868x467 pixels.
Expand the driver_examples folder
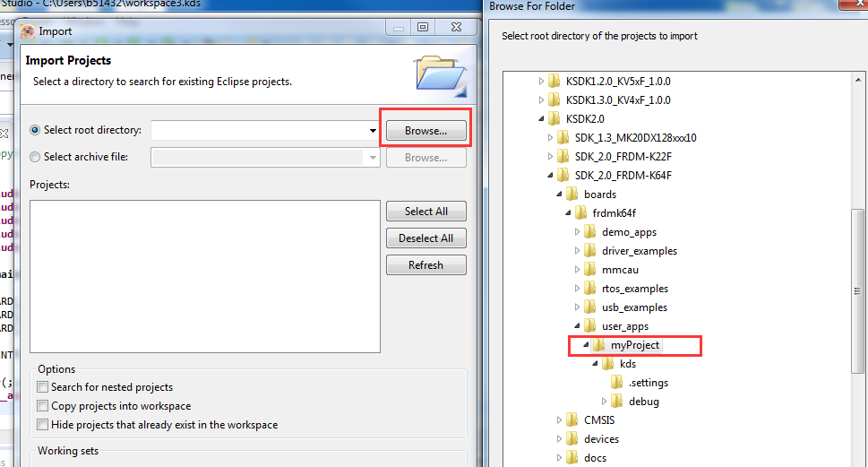click(x=578, y=250)
